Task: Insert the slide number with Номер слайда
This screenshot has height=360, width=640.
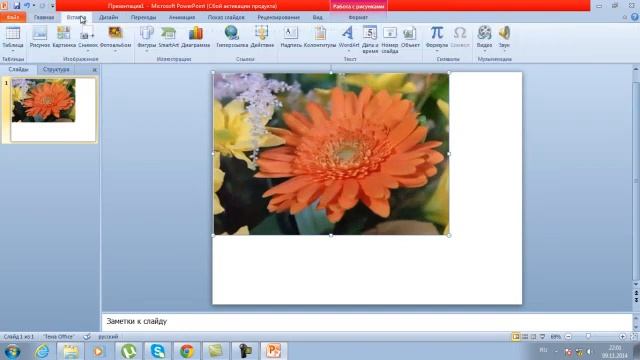Action: click(389, 39)
